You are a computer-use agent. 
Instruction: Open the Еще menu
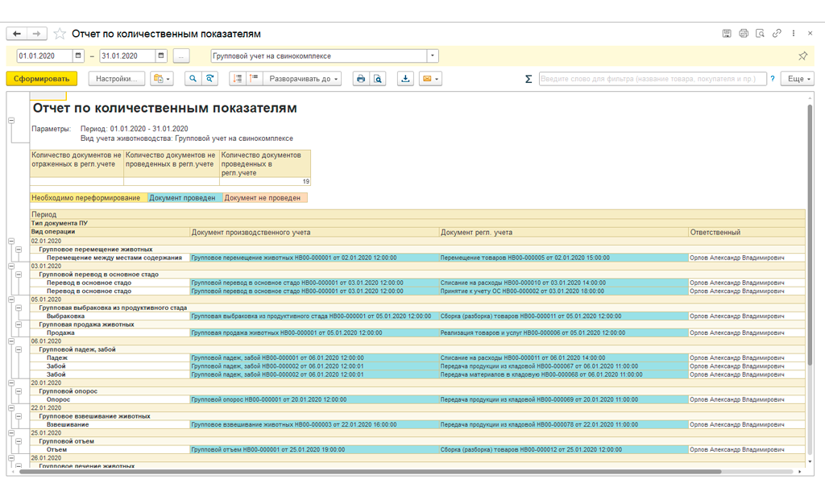(797, 79)
